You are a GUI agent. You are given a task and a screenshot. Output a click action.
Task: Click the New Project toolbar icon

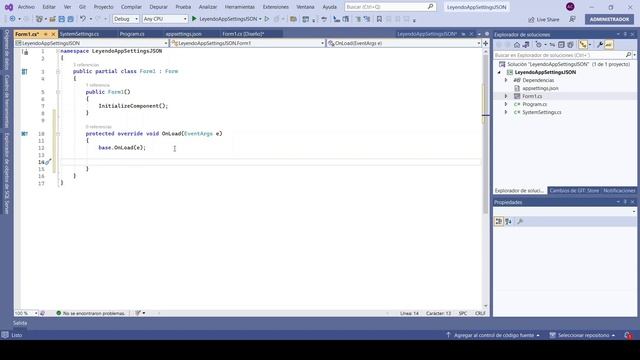39,19
